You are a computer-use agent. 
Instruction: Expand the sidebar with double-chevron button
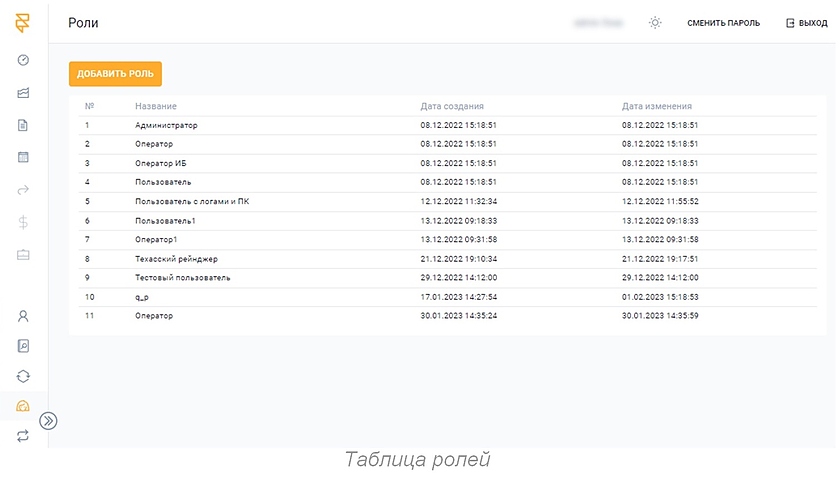48,421
